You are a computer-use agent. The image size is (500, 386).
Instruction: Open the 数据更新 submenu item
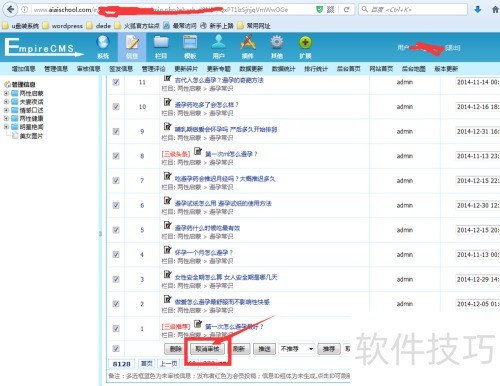point(251,69)
